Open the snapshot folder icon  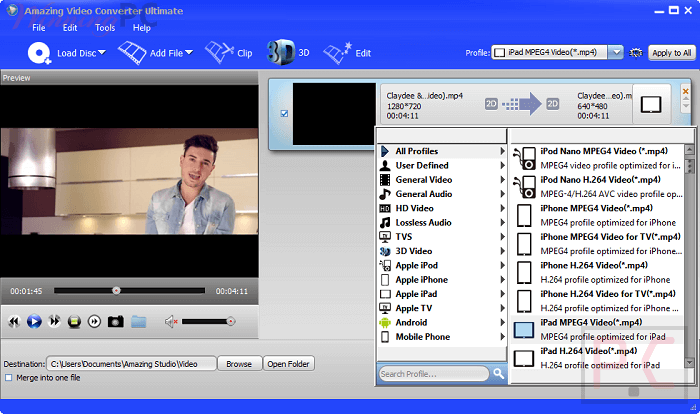tap(138, 321)
